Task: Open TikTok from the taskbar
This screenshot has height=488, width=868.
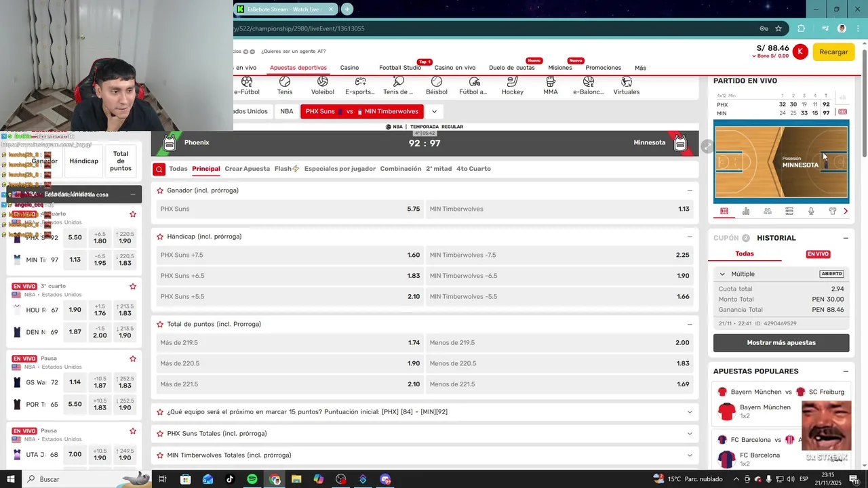Action: pyautogui.click(x=230, y=479)
